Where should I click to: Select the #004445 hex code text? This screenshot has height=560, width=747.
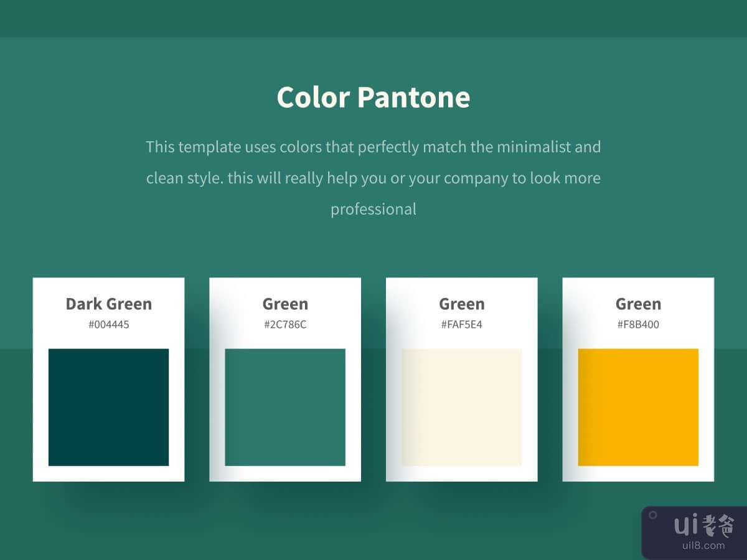[108, 324]
